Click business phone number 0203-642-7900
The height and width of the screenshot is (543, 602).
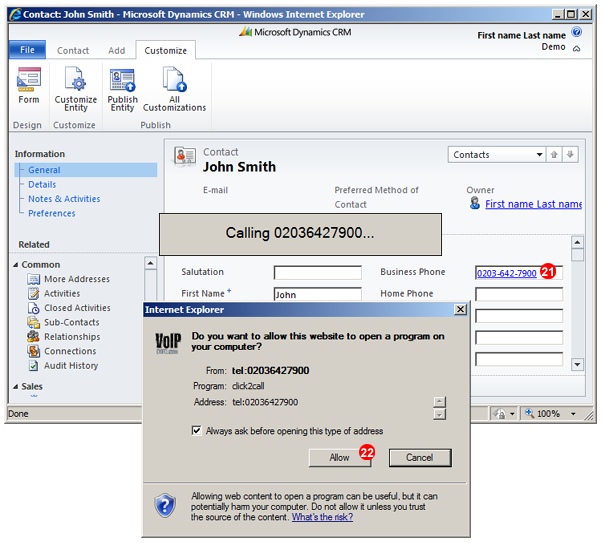(506, 273)
